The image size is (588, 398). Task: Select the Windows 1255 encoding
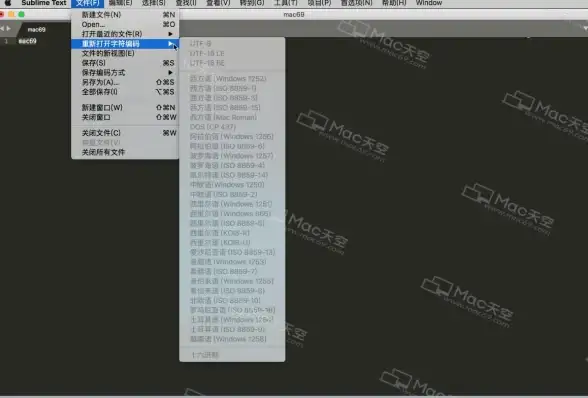point(232,281)
